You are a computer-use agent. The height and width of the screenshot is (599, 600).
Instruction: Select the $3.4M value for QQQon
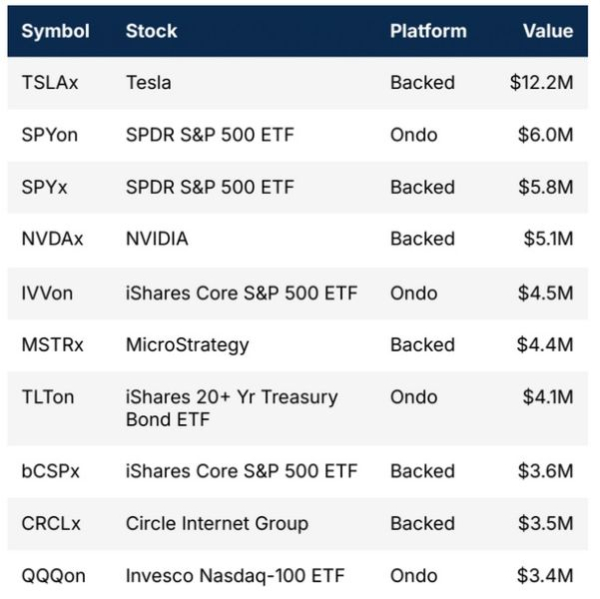pyautogui.click(x=547, y=576)
